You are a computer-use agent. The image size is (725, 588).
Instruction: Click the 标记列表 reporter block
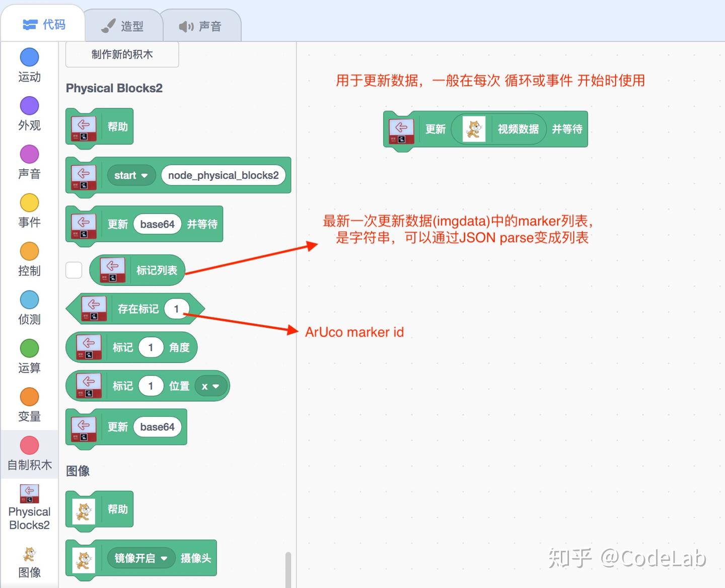click(137, 270)
